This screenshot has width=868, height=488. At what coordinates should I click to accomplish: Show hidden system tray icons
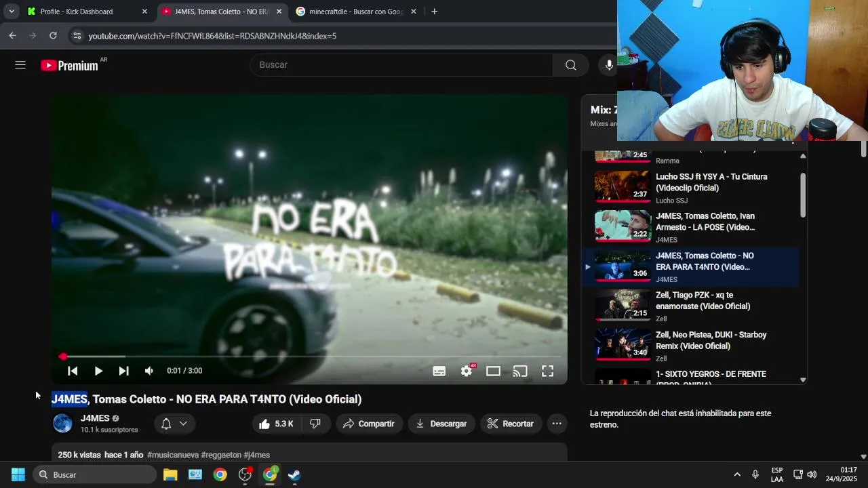[737, 474]
